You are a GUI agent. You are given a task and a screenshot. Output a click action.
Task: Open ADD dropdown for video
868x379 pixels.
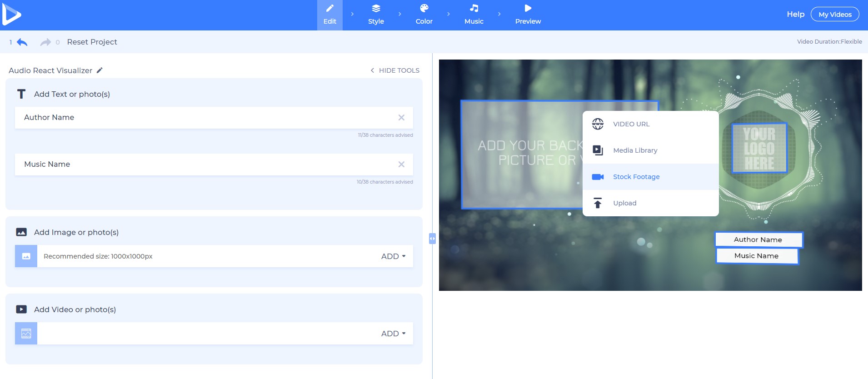(x=393, y=334)
